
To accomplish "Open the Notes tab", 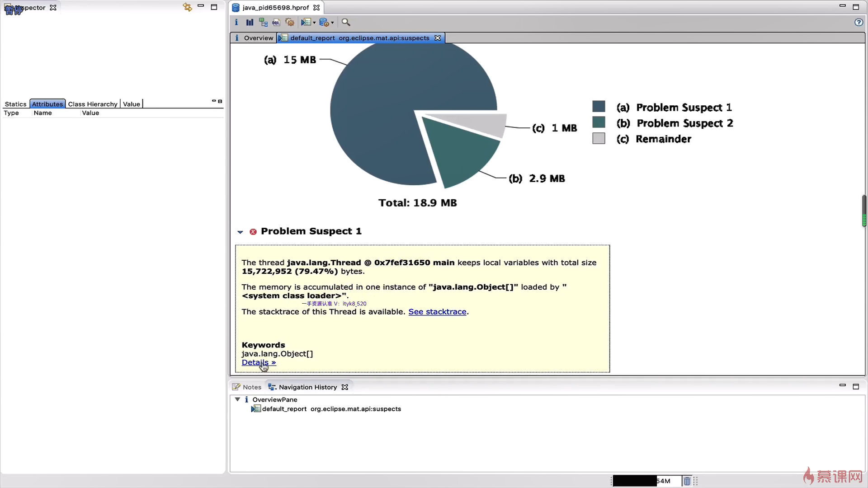I will pyautogui.click(x=247, y=387).
